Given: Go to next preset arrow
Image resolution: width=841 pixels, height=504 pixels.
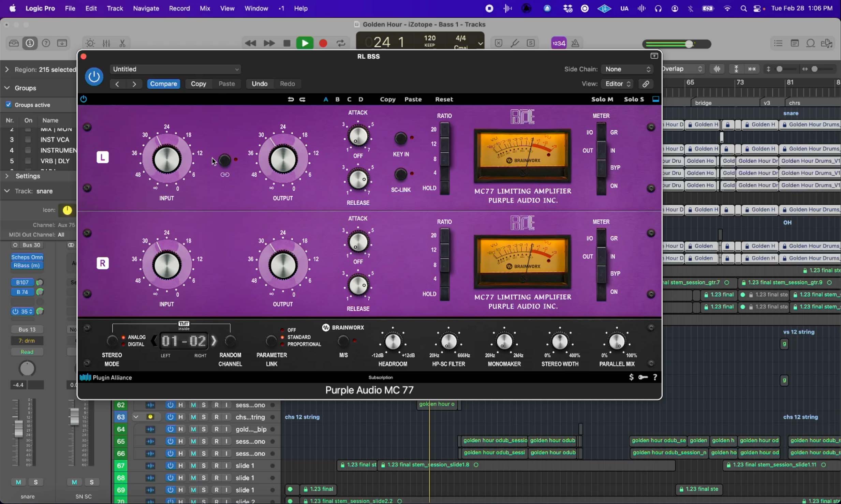Looking at the screenshot, I should click(134, 84).
